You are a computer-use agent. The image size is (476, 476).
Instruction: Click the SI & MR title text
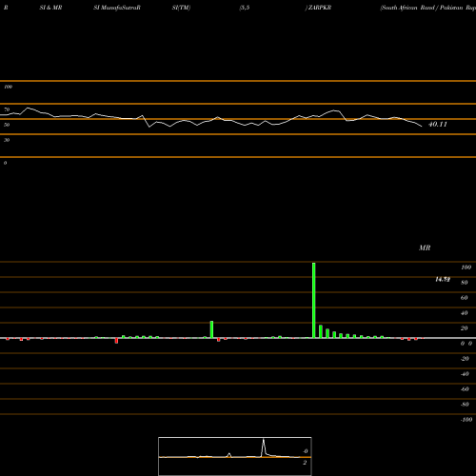50,8
